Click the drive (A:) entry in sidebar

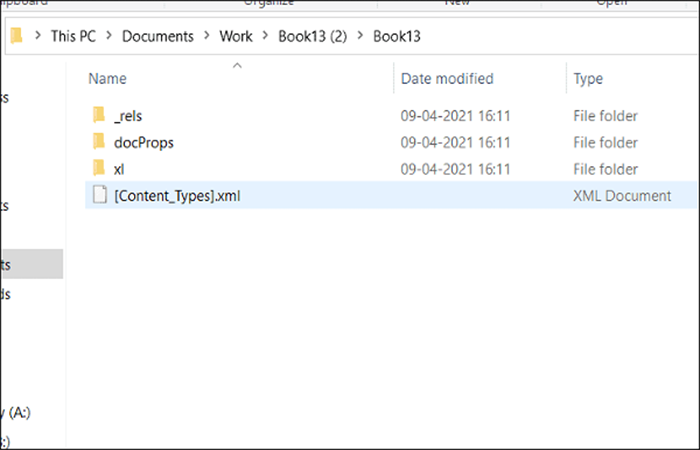[x=15, y=412]
